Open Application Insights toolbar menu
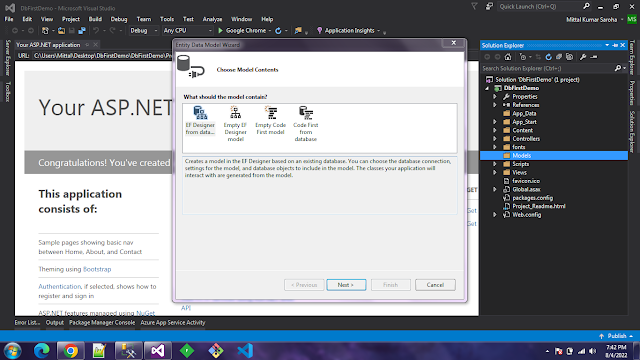Image resolution: width=640 pixels, height=360 pixels. click(x=349, y=31)
